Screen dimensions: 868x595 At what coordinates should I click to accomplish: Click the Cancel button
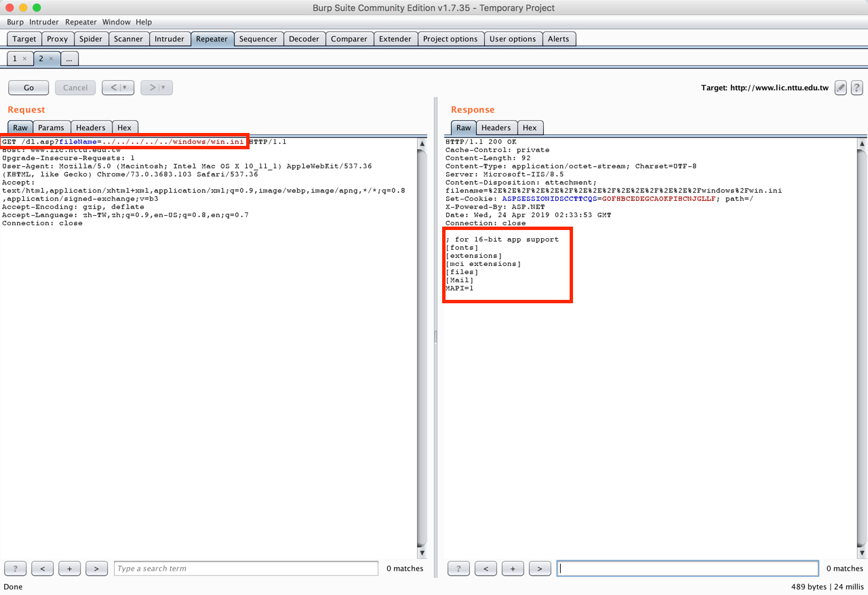(75, 88)
